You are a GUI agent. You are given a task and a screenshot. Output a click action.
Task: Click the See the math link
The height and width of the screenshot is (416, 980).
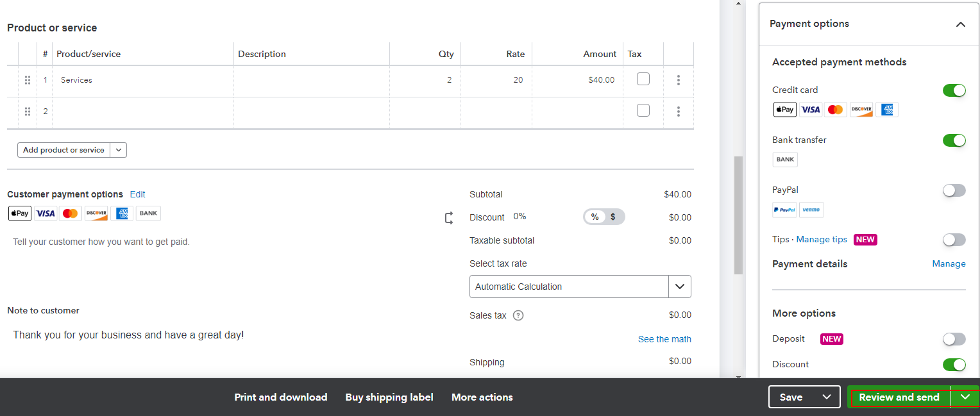pos(664,338)
